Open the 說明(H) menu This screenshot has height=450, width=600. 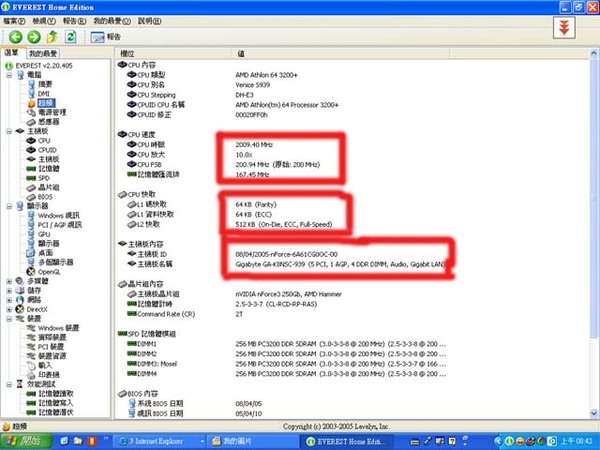(150, 21)
